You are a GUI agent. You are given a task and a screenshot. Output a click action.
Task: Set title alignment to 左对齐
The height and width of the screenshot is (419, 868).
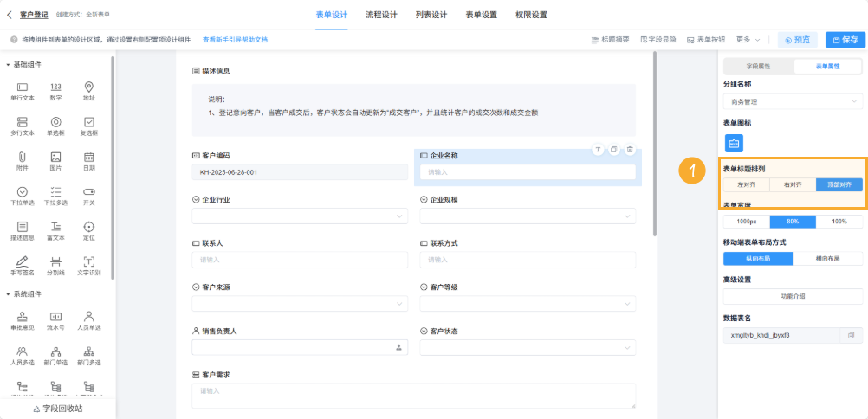(x=746, y=184)
